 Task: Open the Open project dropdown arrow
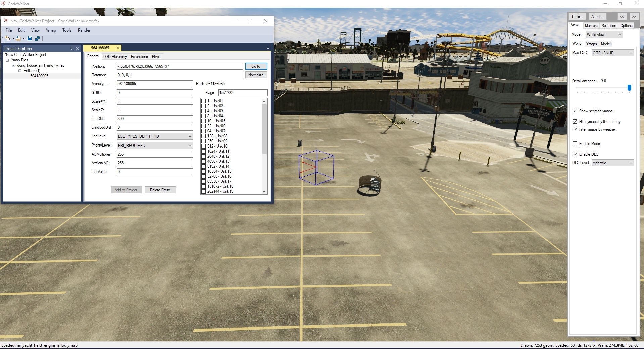click(x=24, y=38)
